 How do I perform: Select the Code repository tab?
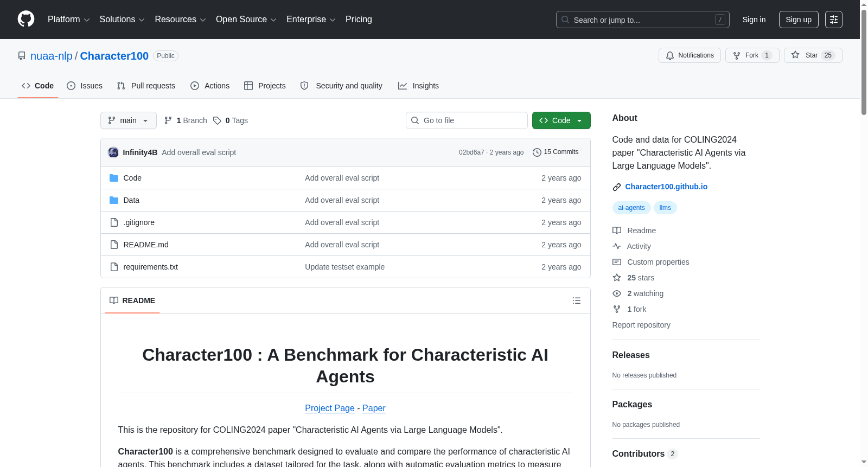38,86
